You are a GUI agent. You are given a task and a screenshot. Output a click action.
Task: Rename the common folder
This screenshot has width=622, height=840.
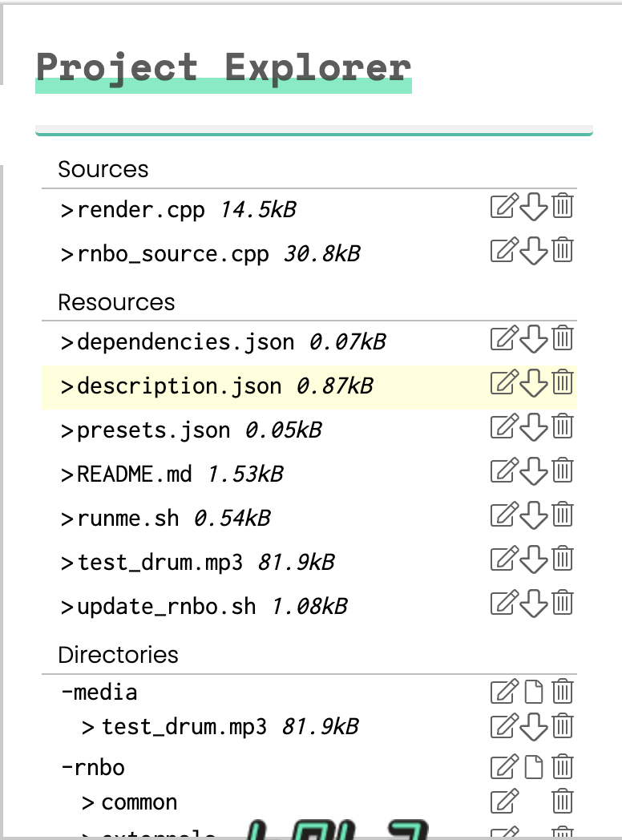coord(503,801)
